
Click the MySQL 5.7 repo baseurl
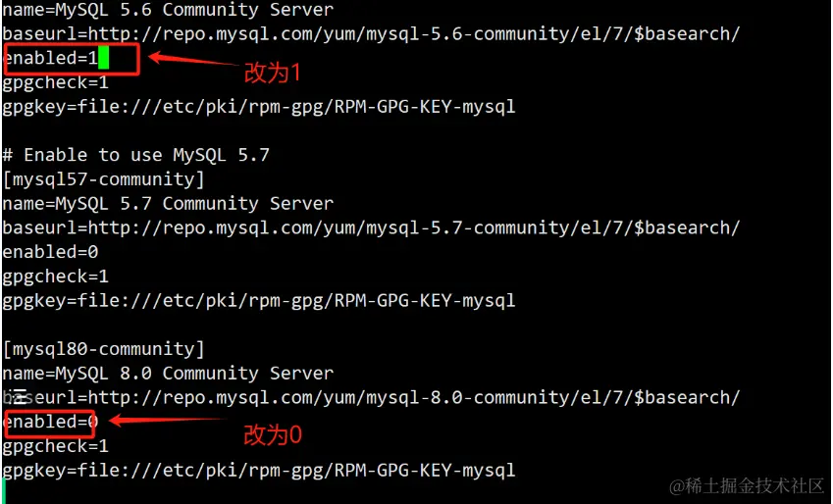click(371, 227)
